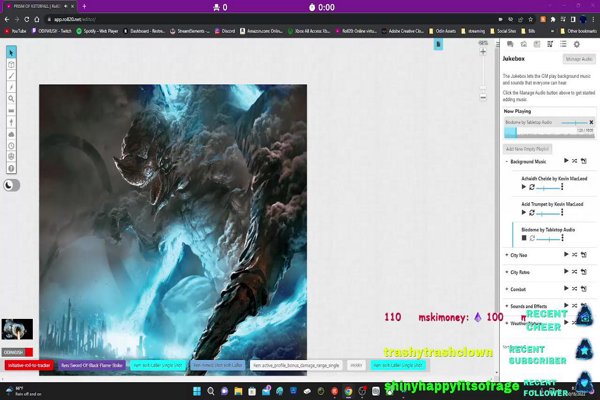Seek within the Now Playing progress bar
The width and height of the screenshot is (600, 400).
tap(549, 133)
